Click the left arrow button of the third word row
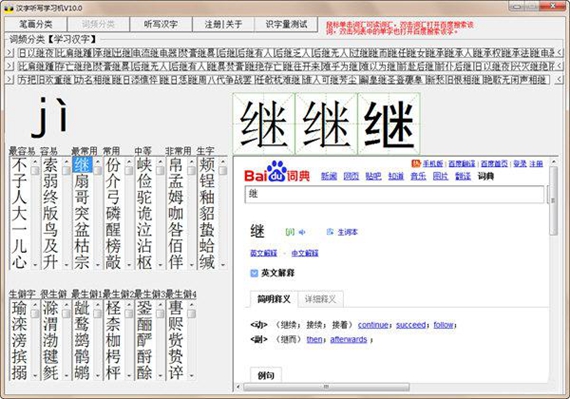The image size is (570, 399). (10, 79)
